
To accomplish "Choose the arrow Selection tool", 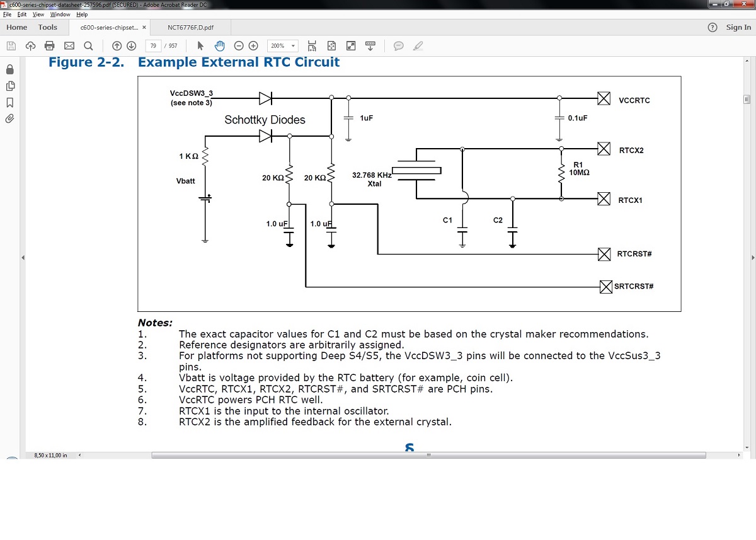I will coord(201,45).
